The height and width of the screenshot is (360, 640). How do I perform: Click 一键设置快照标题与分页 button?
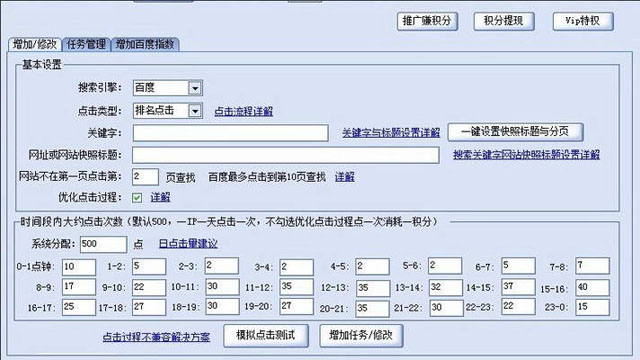[515, 132]
